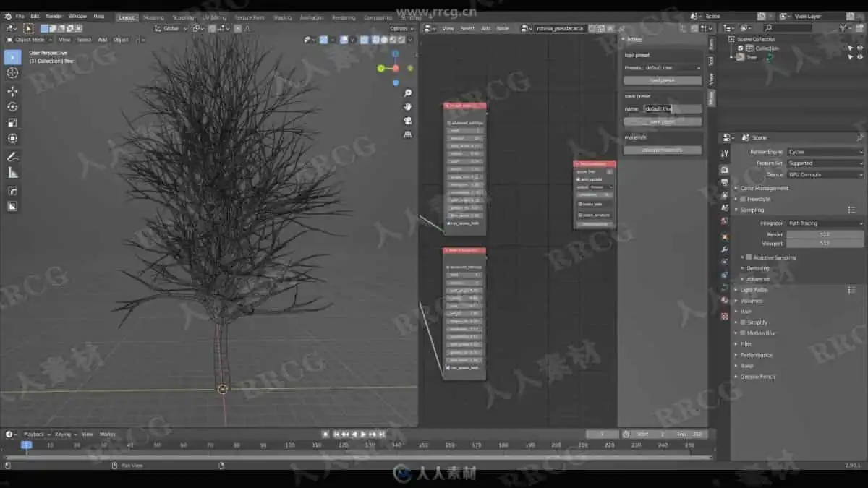Expand the Color Management section
868x488 pixels.
coord(764,188)
